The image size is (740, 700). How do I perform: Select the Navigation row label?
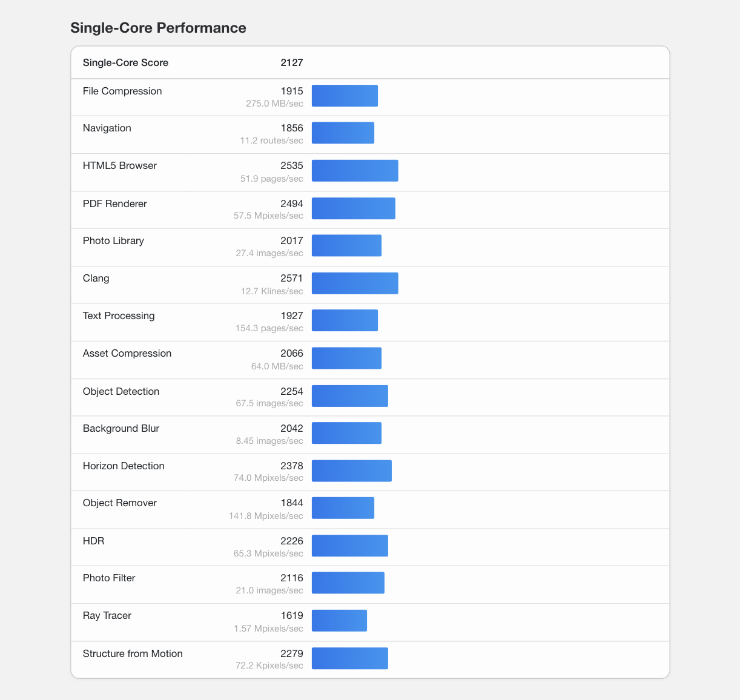click(x=107, y=128)
